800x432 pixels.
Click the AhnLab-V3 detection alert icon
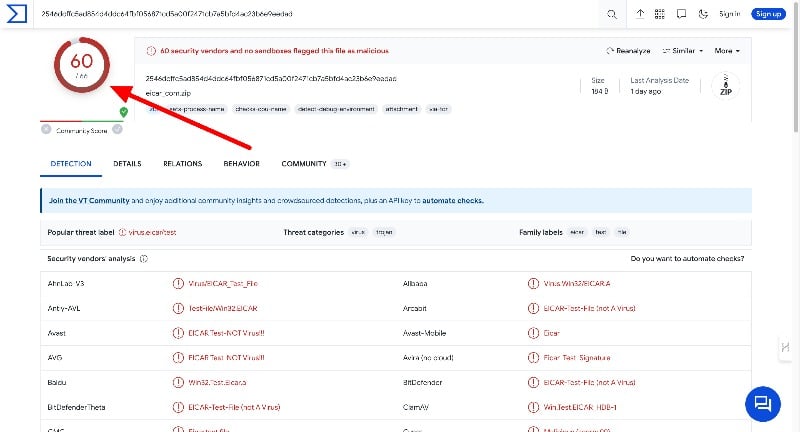pos(178,283)
